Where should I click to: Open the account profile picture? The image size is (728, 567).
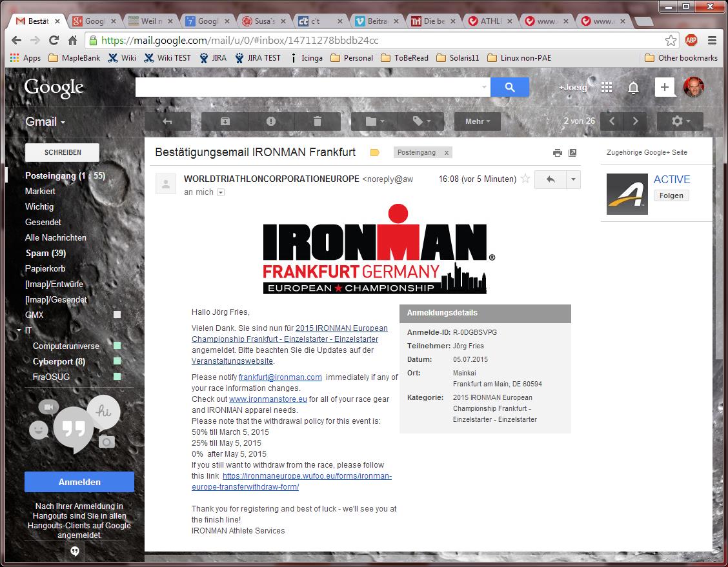[x=694, y=87]
